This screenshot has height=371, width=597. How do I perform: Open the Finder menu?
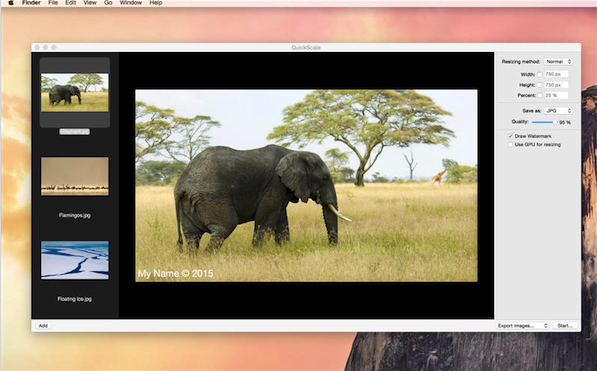(x=31, y=3)
